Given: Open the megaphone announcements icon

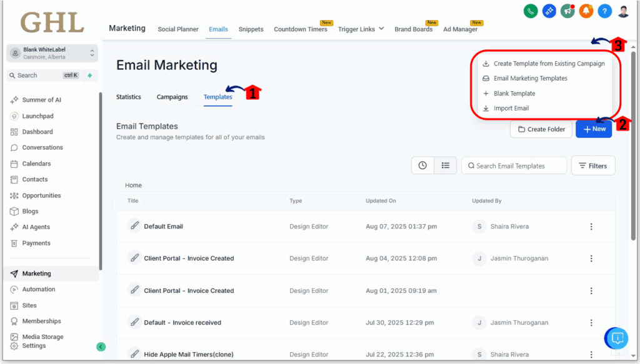Looking at the screenshot, I should click(x=567, y=11).
